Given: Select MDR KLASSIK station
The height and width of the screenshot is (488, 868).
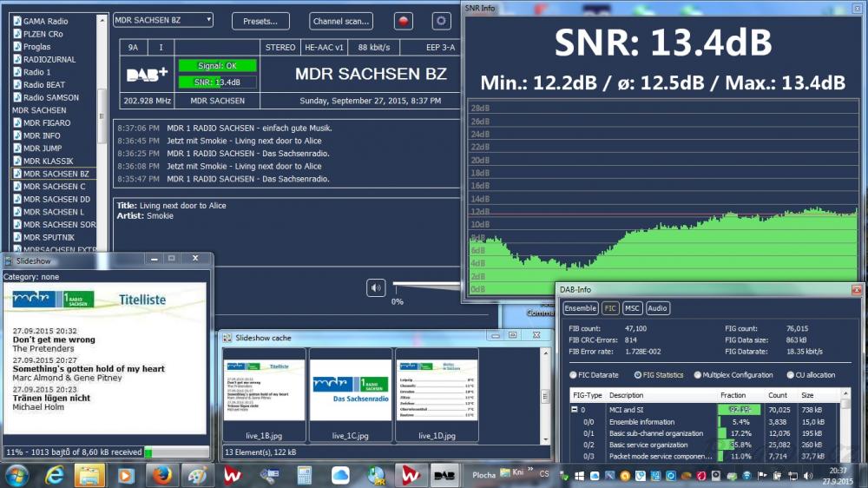Looking at the screenshot, I should click(x=48, y=162).
